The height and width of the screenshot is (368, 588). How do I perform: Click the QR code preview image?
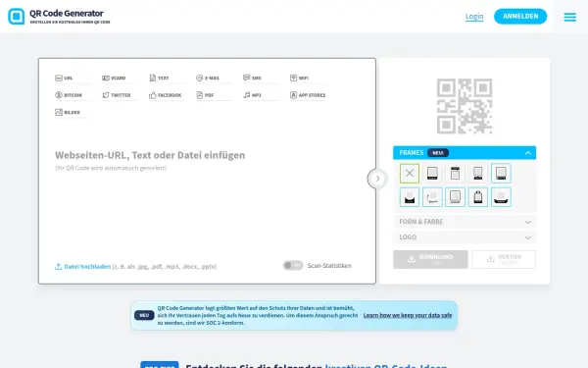465,106
